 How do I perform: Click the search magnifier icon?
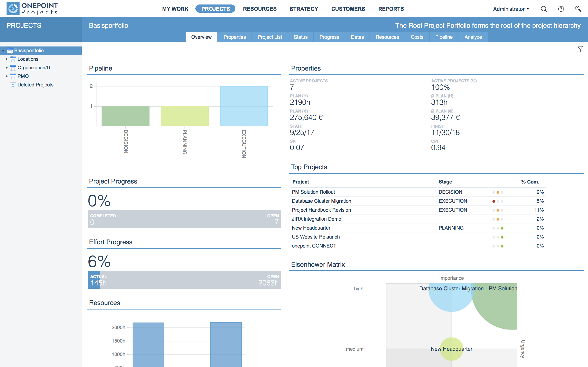[544, 9]
